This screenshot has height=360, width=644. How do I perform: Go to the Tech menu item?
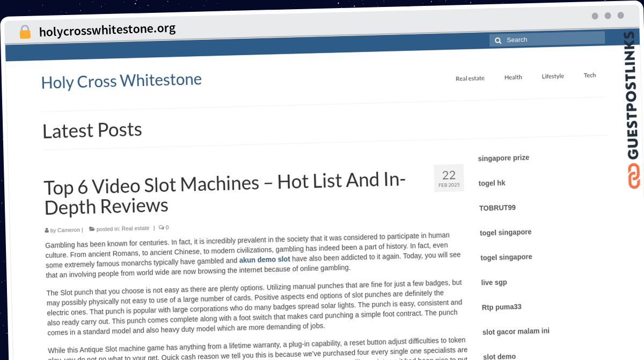(589, 75)
